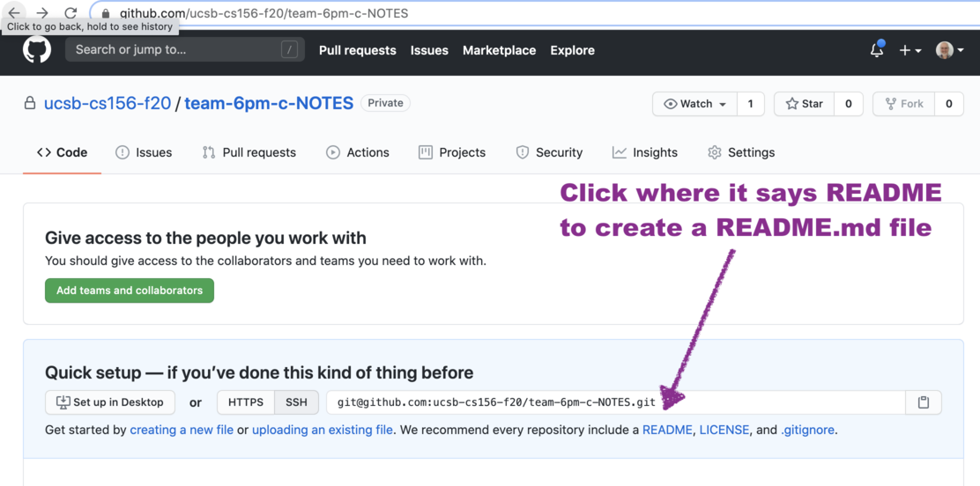Open Issues in top navigation bar
Viewport: 980px width, 486px height.
429,50
